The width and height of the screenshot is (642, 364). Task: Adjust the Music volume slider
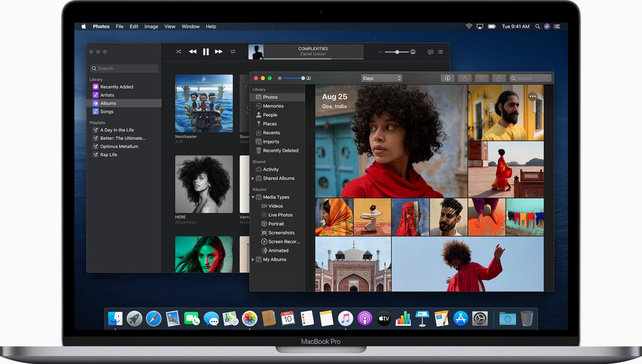397,52
